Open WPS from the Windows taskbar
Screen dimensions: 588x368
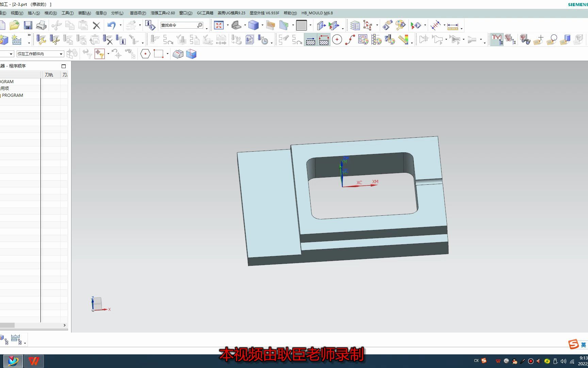coord(34,361)
